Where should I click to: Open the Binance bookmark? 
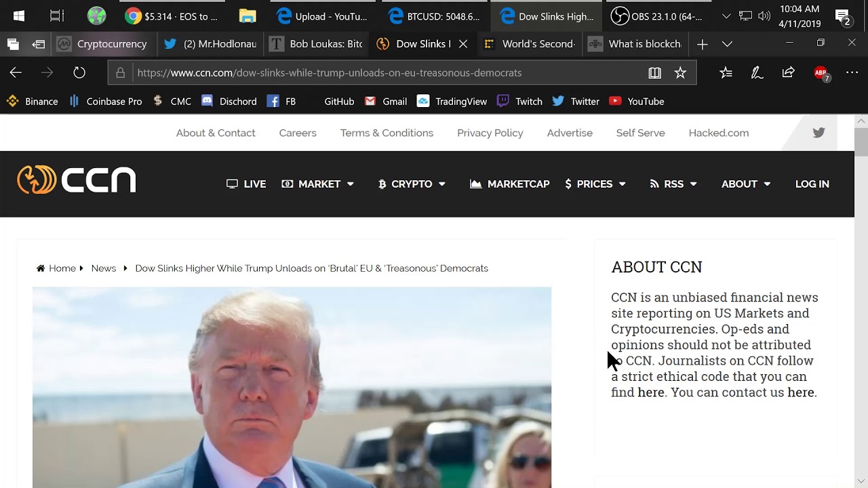pyautogui.click(x=32, y=101)
